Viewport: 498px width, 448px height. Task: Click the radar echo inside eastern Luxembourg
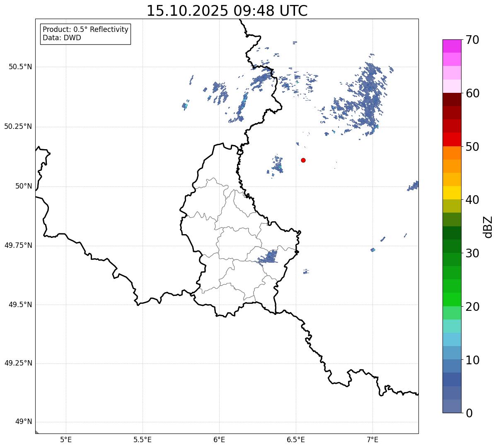268,257
